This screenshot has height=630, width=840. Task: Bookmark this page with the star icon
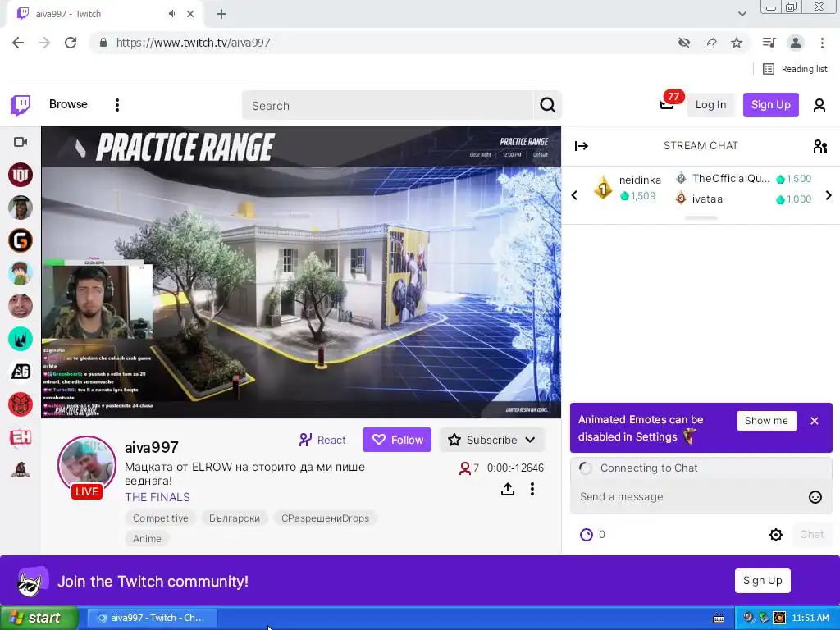737,43
